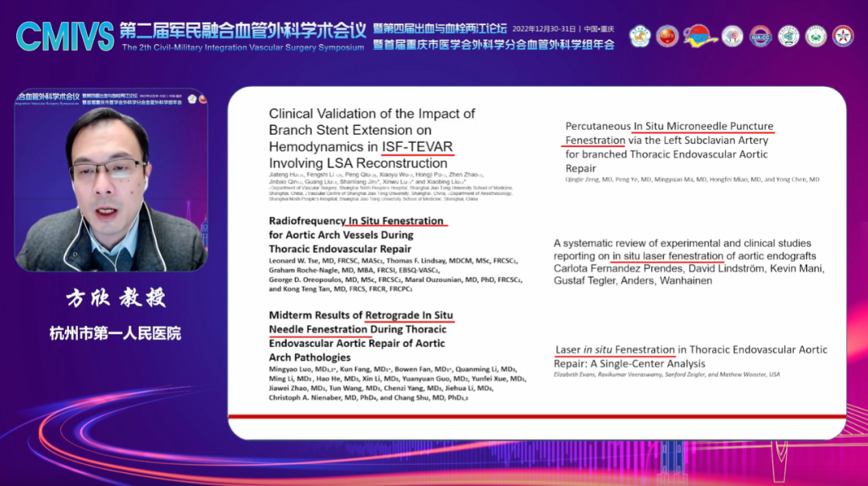The width and height of the screenshot is (868, 486).
Task: Click 'Thoracic Endovascular Repair' line
Action: coord(340,249)
